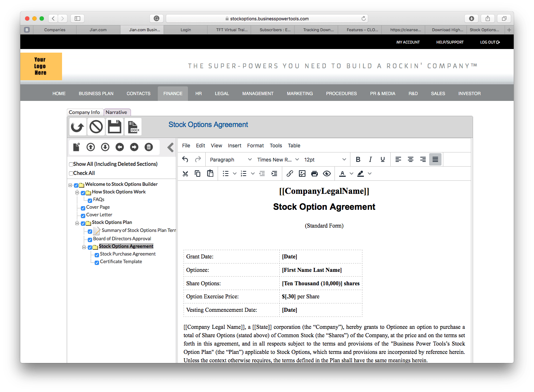Viewport: 534px width, 392px height.
Task: Outdent section with left arrow icon
Action: point(120,147)
